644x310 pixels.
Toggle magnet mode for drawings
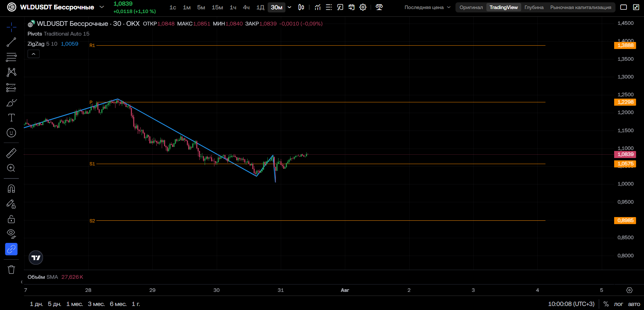(11, 189)
